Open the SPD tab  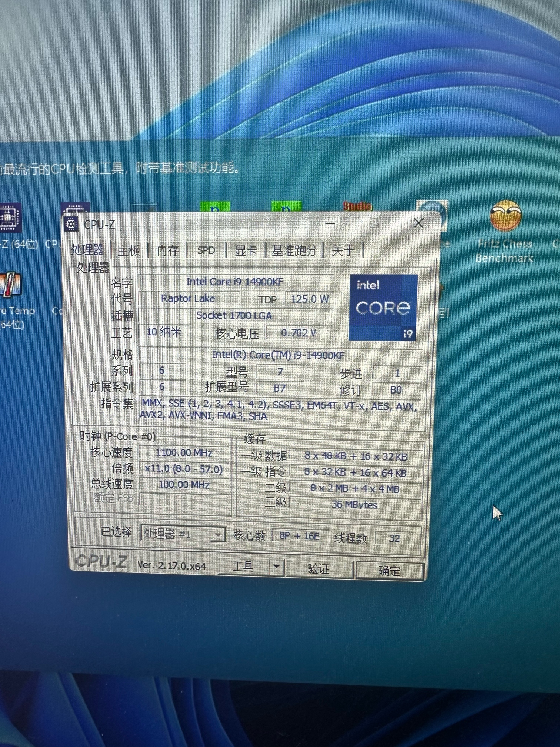coord(206,251)
